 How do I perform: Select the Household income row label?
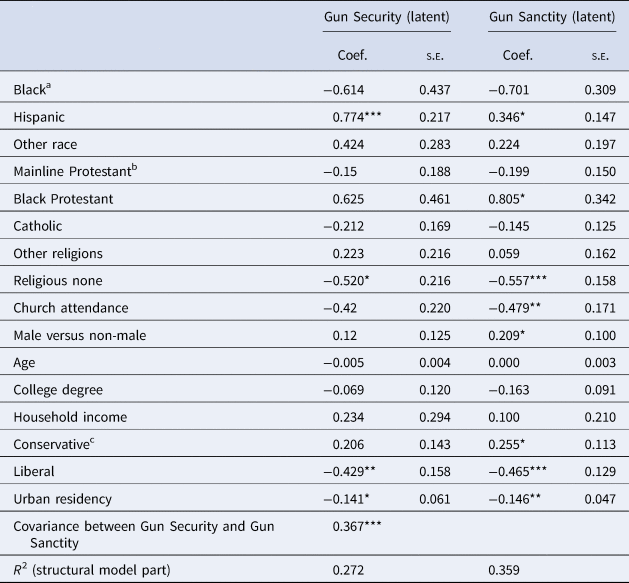point(64,416)
